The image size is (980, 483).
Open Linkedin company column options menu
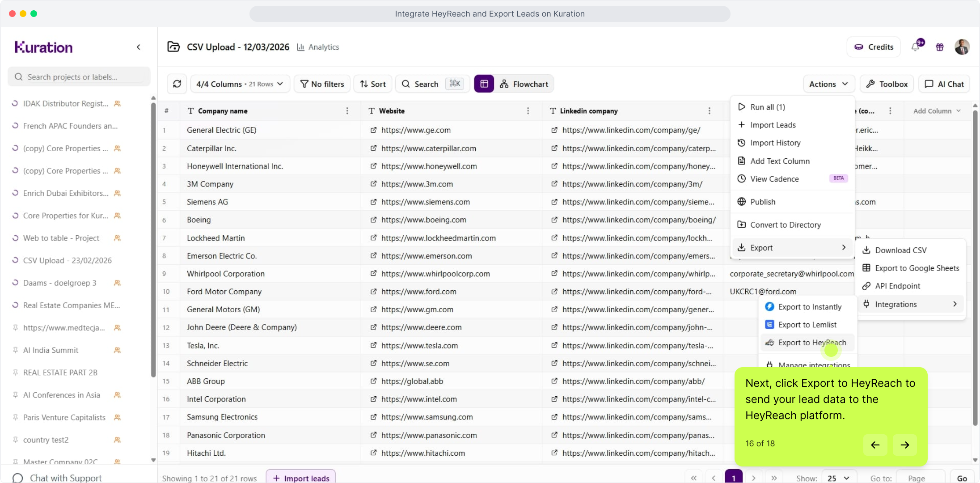click(710, 111)
